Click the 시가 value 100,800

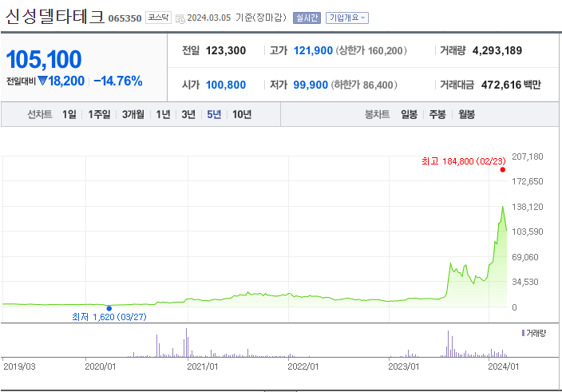tap(226, 85)
